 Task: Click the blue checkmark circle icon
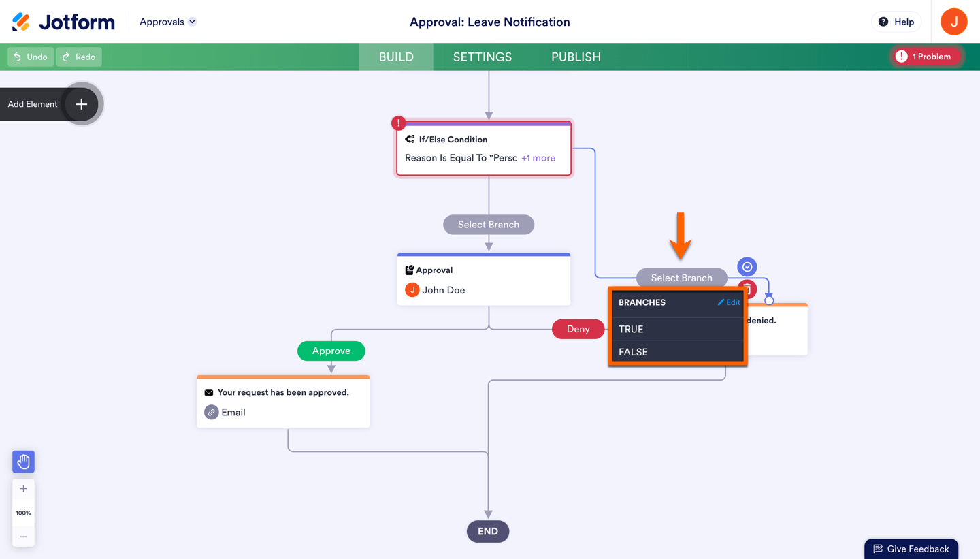(747, 267)
